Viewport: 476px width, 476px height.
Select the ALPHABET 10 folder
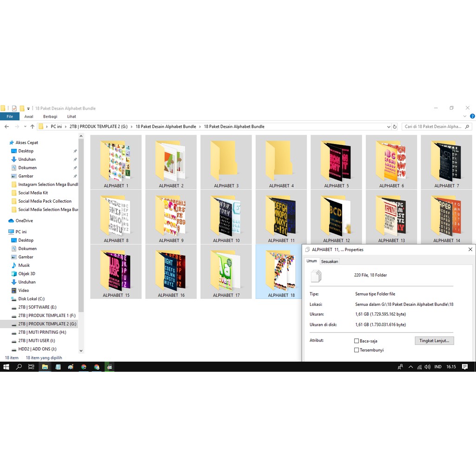coord(226,217)
